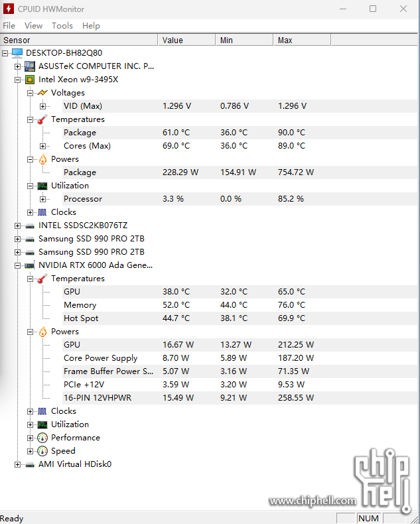This screenshot has height=524, width=420.
Task: Click the ASUSTeK motherboard icon
Action: [x=30, y=66]
